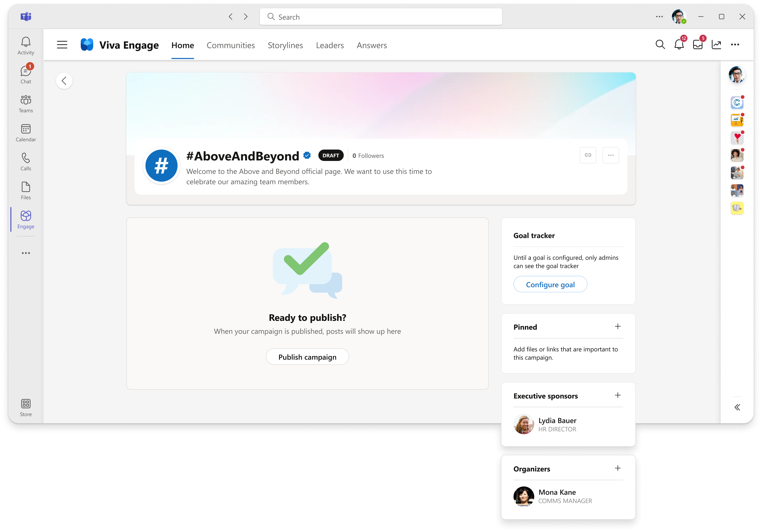
Task: Publish the #AboveAndBeyond campaign
Action: click(307, 357)
